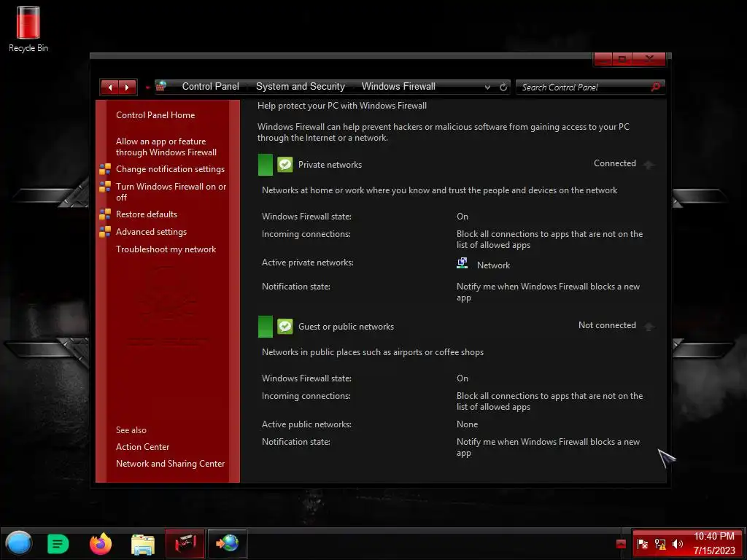Open the recent pages dropdown arrow
The width and height of the screenshot is (747, 560).
point(147,87)
